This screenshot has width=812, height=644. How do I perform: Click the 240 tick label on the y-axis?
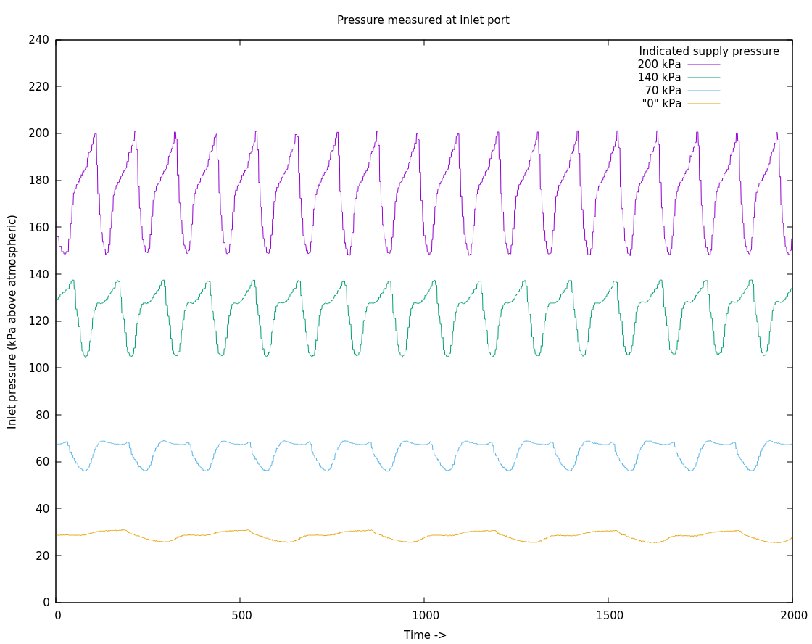tap(38, 40)
